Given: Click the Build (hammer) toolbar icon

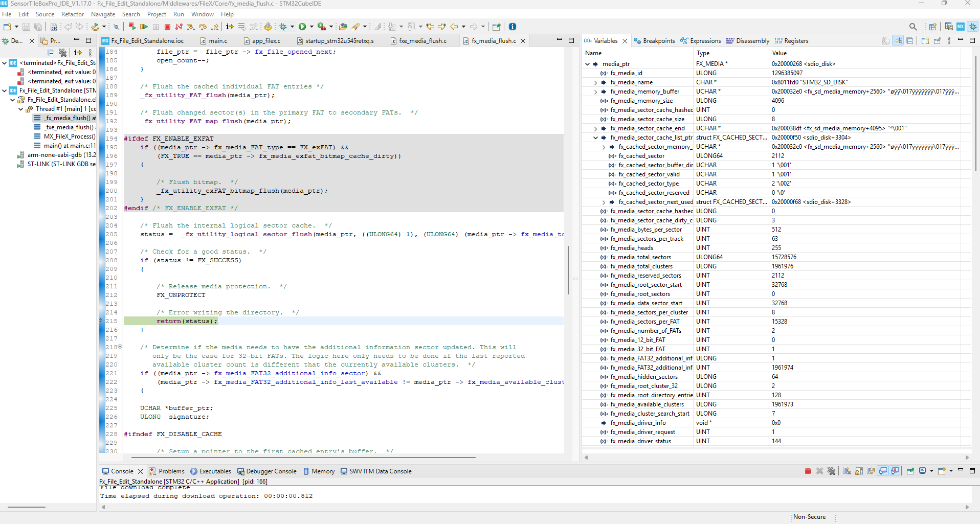Looking at the screenshot, I should [x=268, y=27].
